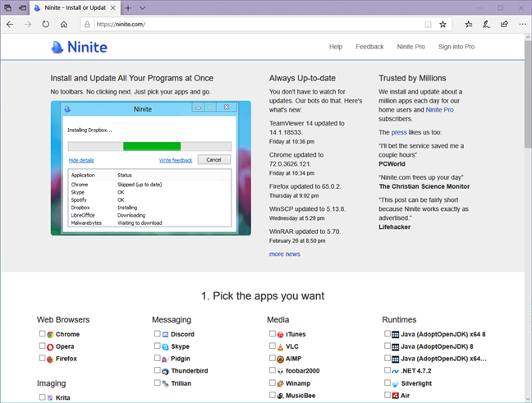Screen dimensions: 532x403
Task: Tick the Skype checkbox
Action: (x=157, y=346)
